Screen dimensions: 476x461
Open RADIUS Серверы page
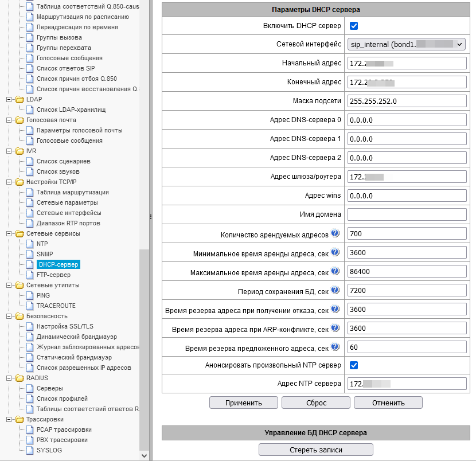pyautogui.click(x=49, y=388)
